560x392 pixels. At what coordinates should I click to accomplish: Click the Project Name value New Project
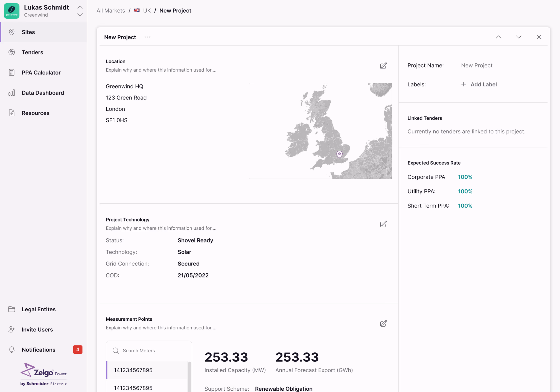point(477,65)
